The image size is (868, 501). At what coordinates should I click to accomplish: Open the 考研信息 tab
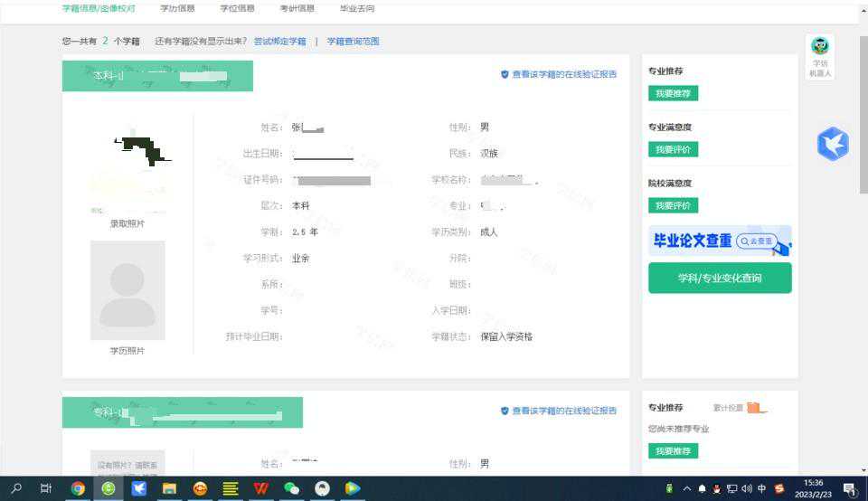click(x=297, y=9)
